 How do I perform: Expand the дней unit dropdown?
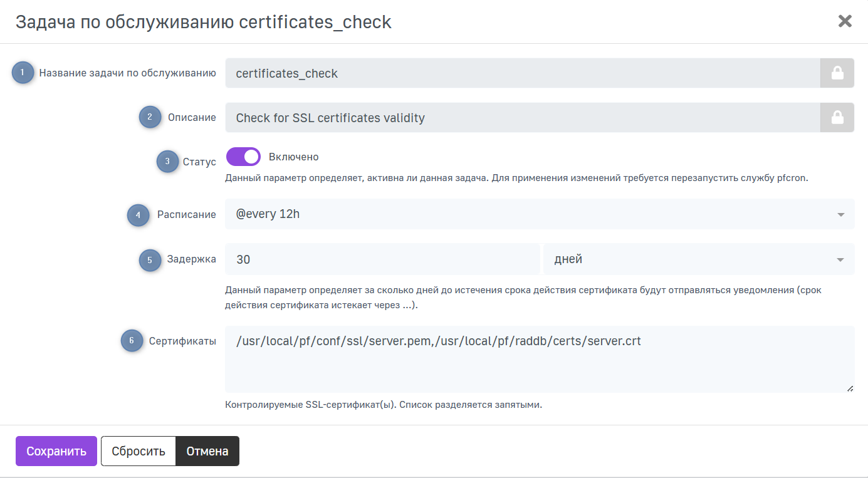point(698,259)
